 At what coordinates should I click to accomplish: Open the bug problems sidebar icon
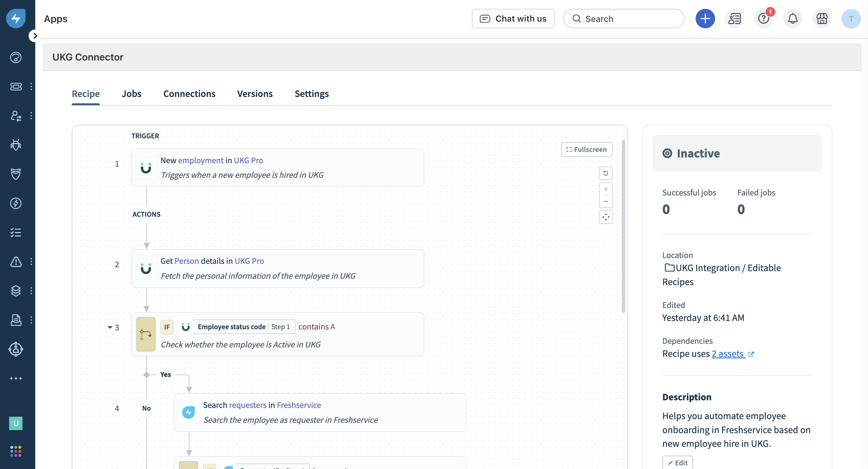(x=16, y=145)
